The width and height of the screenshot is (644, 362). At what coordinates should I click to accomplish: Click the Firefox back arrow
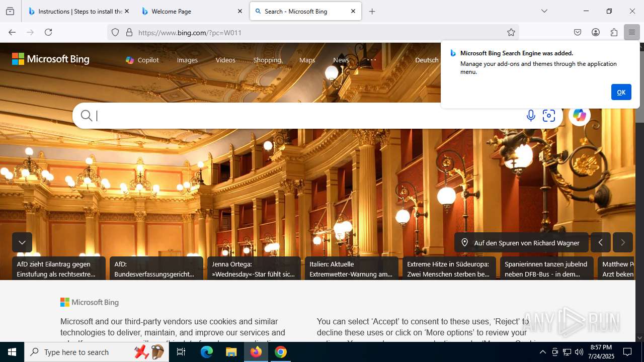click(12, 32)
